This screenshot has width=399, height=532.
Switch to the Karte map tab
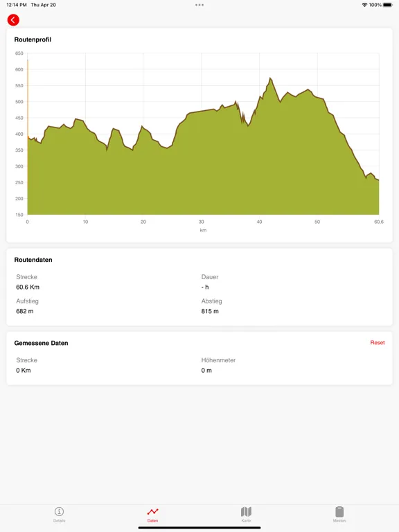[x=246, y=515]
